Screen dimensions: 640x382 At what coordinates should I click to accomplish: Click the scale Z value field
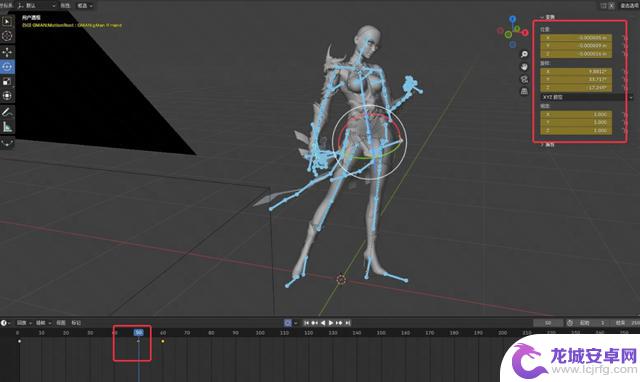coord(576,131)
